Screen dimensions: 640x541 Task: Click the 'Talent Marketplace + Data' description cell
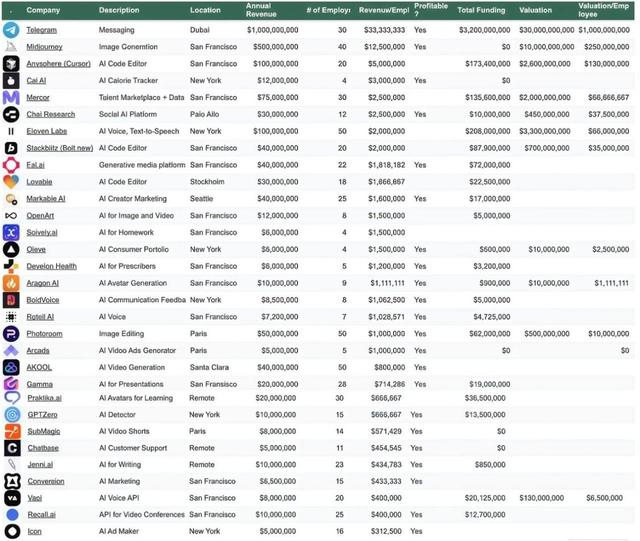pyautogui.click(x=142, y=98)
